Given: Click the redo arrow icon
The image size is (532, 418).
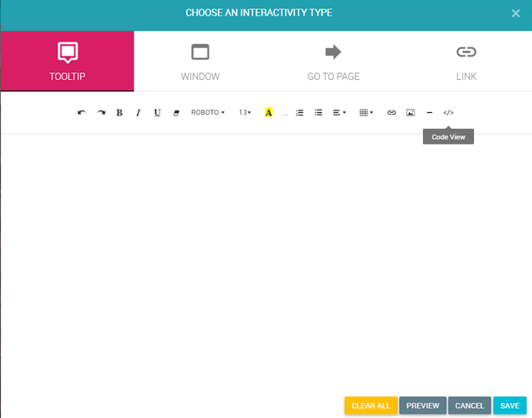Looking at the screenshot, I should pos(101,112).
